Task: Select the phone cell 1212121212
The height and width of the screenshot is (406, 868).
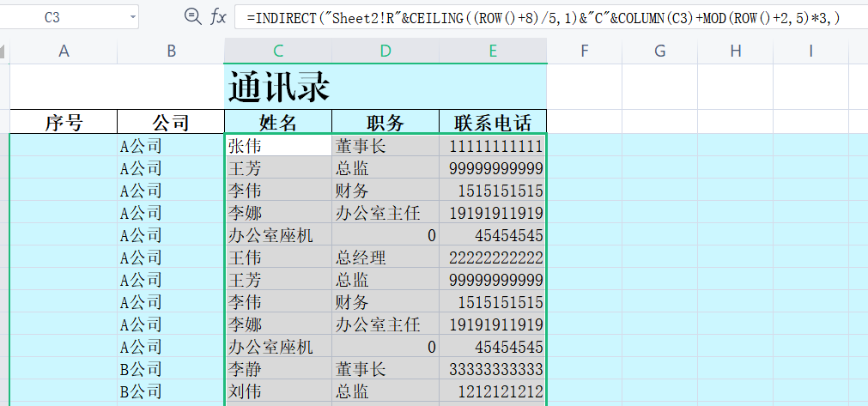Action: [493, 391]
